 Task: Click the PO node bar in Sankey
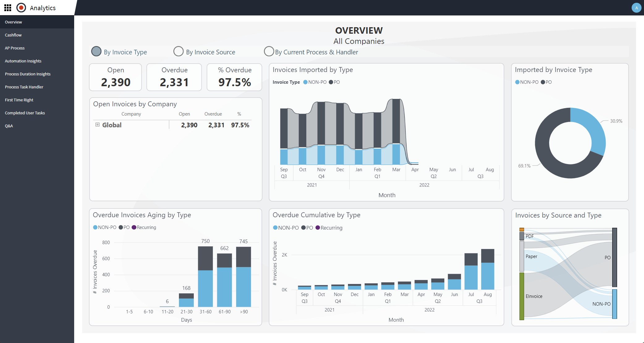point(614,257)
